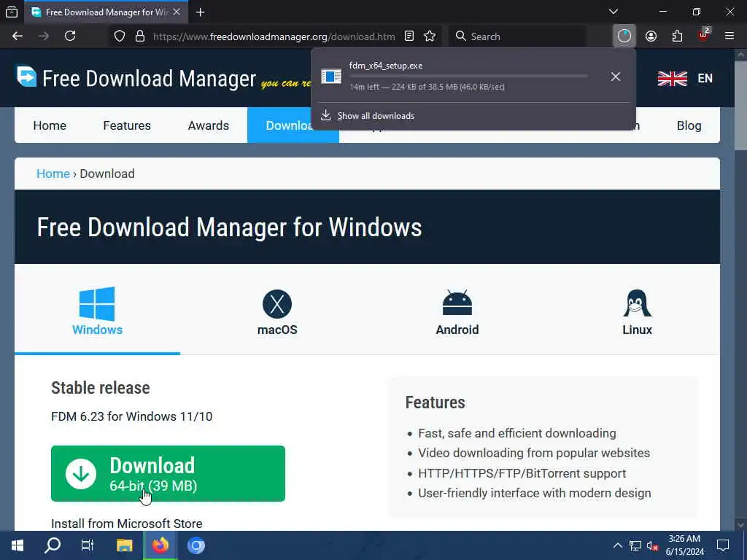Click the muted volume tray icon
Viewport: 747px width, 560px height.
tap(653, 545)
